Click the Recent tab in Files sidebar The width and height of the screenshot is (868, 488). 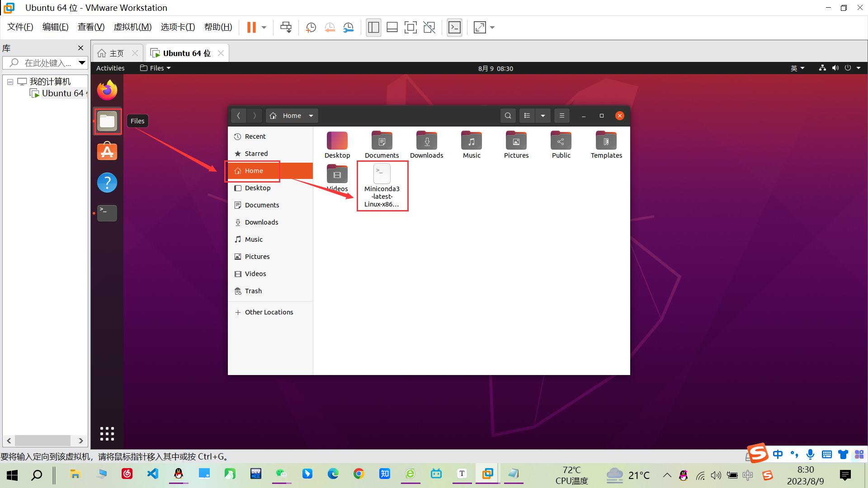pos(255,136)
